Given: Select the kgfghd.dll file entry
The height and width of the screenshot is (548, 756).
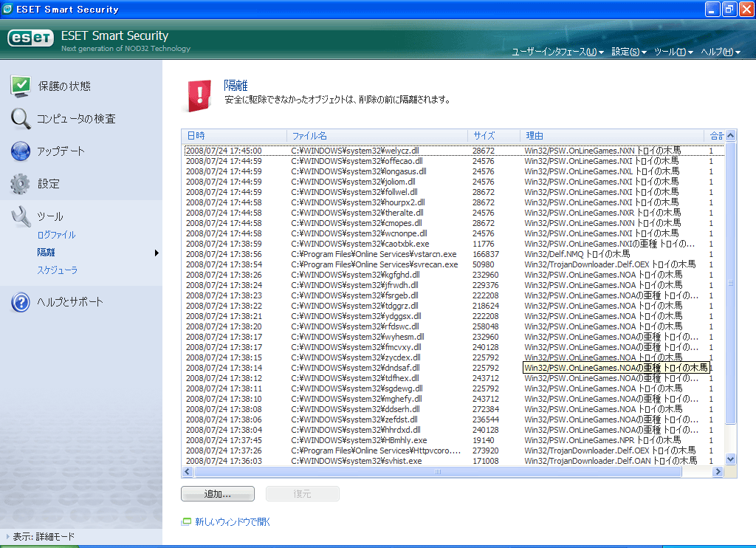Looking at the screenshot, I should coord(355,275).
